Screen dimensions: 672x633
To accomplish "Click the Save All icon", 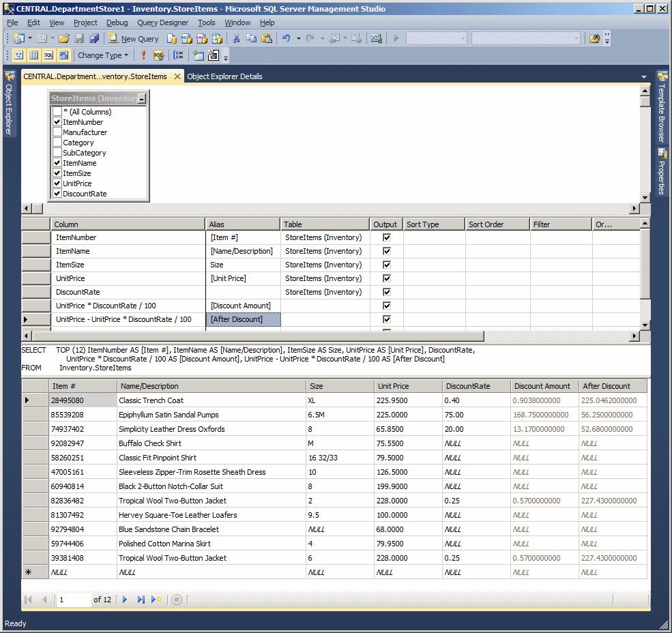I will pos(94,39).
